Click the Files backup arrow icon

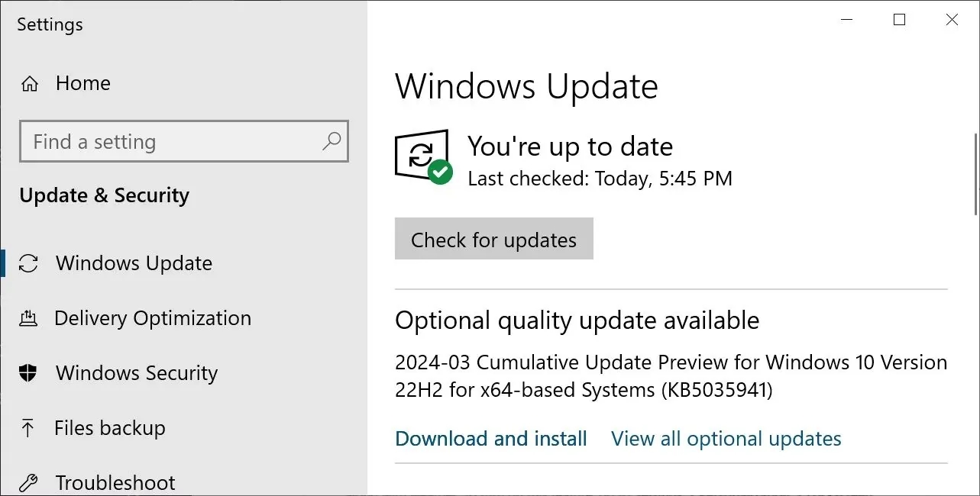(x=28, y=428)
